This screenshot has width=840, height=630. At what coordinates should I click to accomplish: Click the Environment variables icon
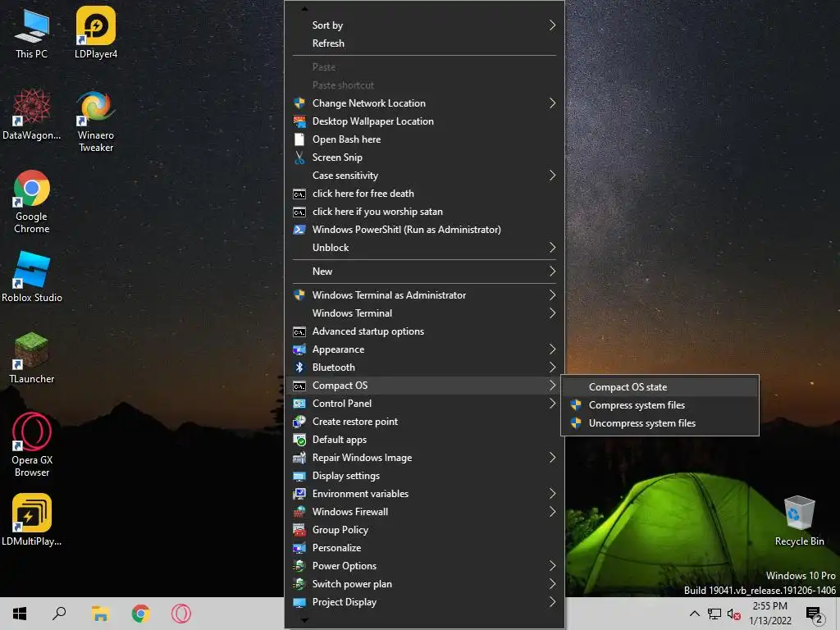coord(299,494)
